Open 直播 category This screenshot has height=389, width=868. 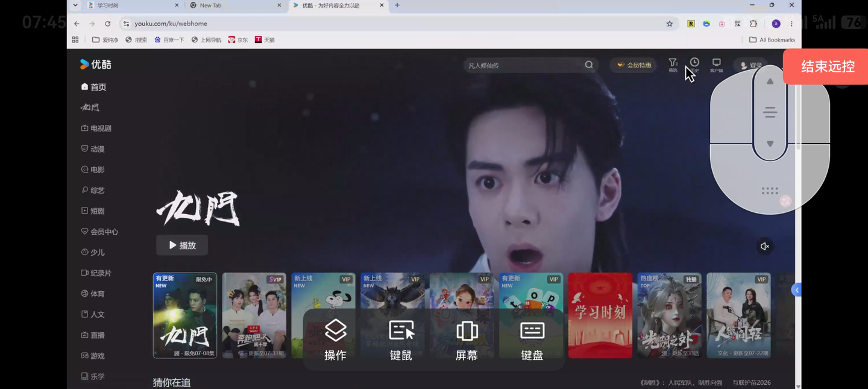pos(93,335)
